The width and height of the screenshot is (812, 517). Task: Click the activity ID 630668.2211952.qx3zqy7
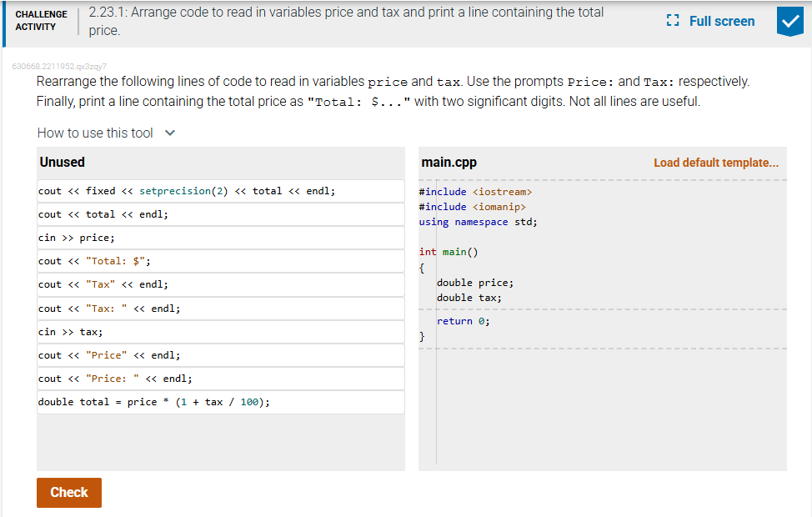coord(59,67)
